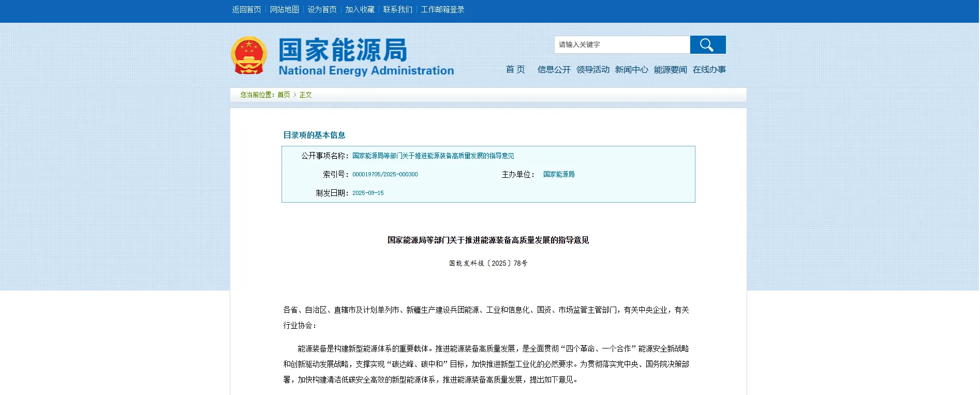Click 设为首页 in the top bar
The image size is (980, 395).
click(x=322, y=10)
